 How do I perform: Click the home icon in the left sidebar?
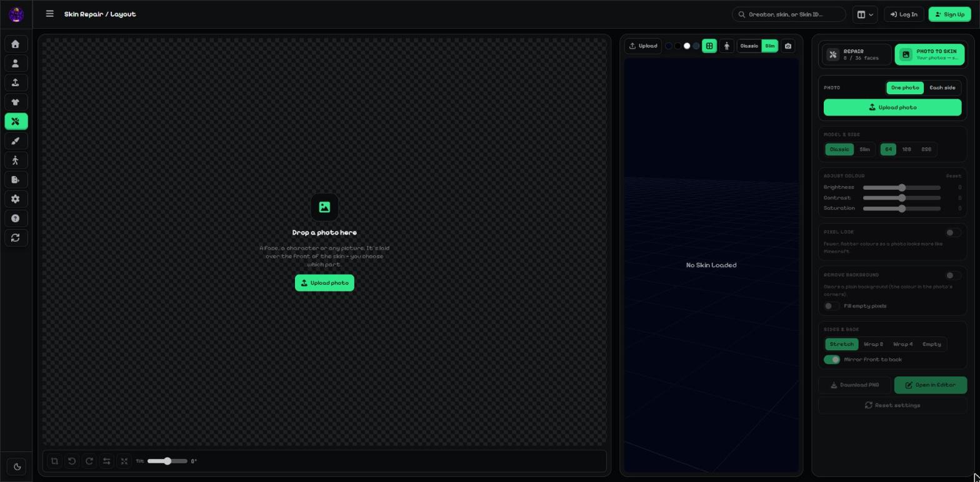16,44
